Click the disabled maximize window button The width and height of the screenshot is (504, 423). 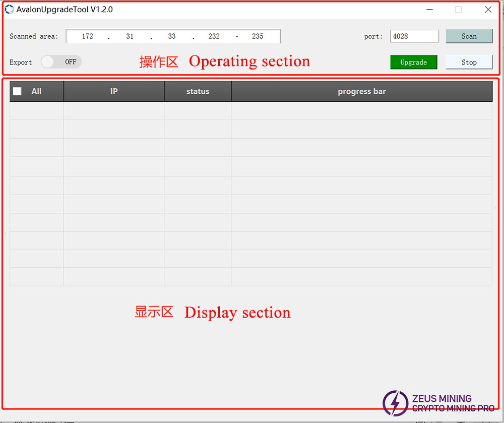pyautogui.click(x=458, y=10)
